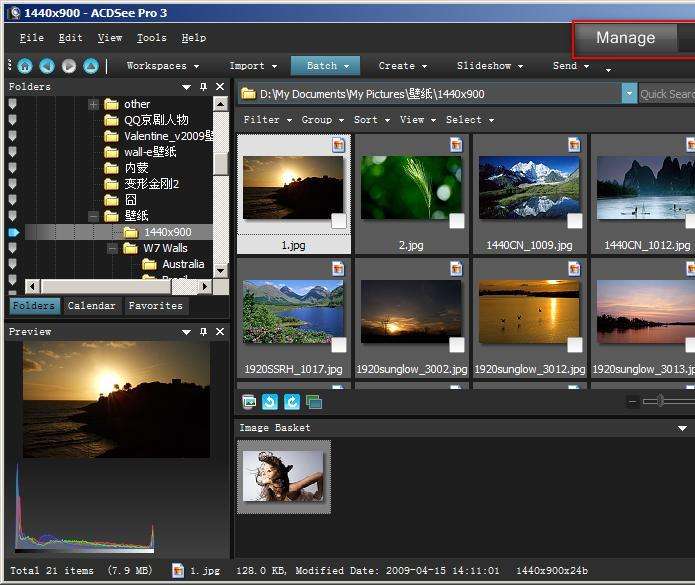This screenshot has width=695, height=585.
Task: Tick the checkbox on 1440CN_1009.jpg thumbnail
Action: pyautogui.click(x=575, y=221)
